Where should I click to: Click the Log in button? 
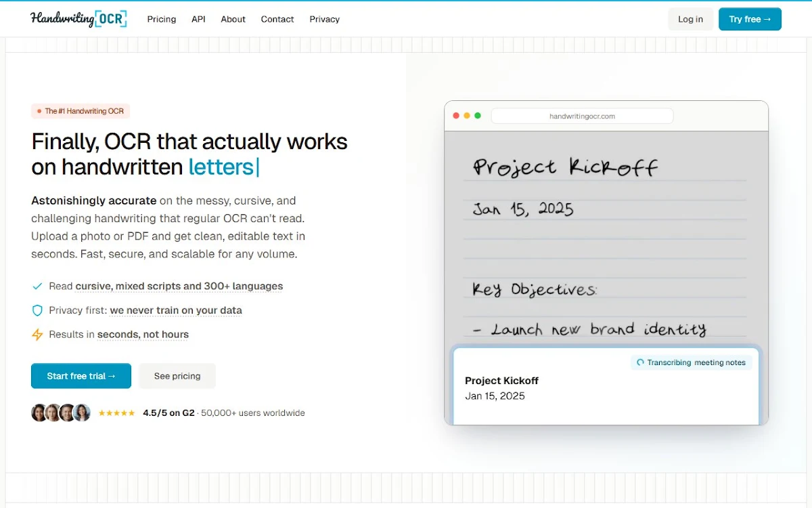pyautogui.click(x=690, y=19)
